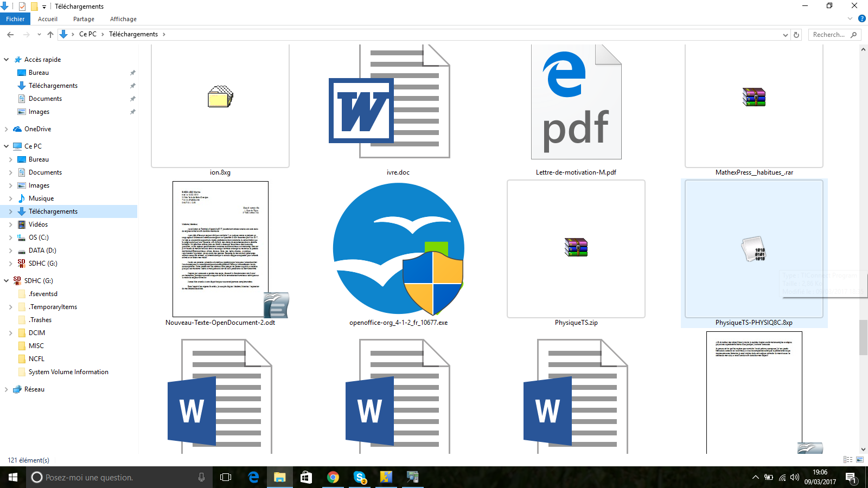
Task: Switch to details view icon in status bar
Action: 848,459
